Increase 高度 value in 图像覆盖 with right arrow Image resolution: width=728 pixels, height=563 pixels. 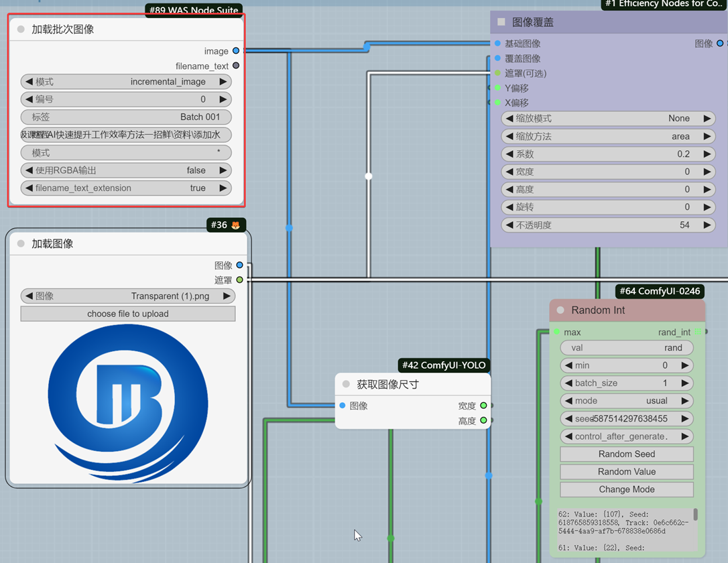pyautogui.click(x=707, y=190)
